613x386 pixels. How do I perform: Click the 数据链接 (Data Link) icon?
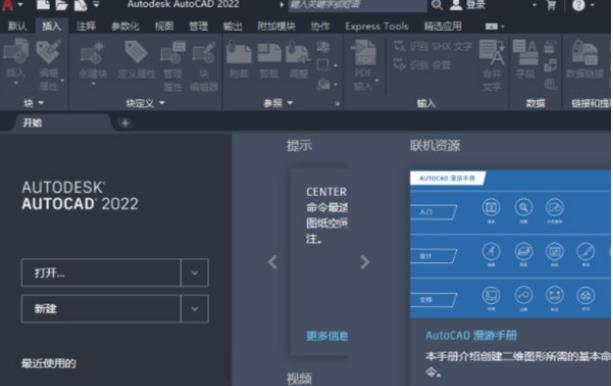tap(584, 53)
